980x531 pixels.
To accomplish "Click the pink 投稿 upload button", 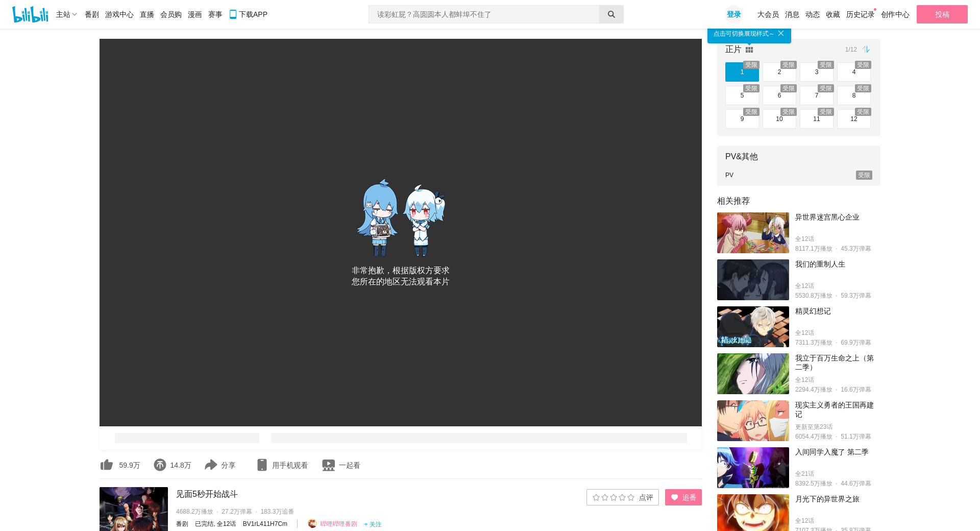I will pos(942,14).
